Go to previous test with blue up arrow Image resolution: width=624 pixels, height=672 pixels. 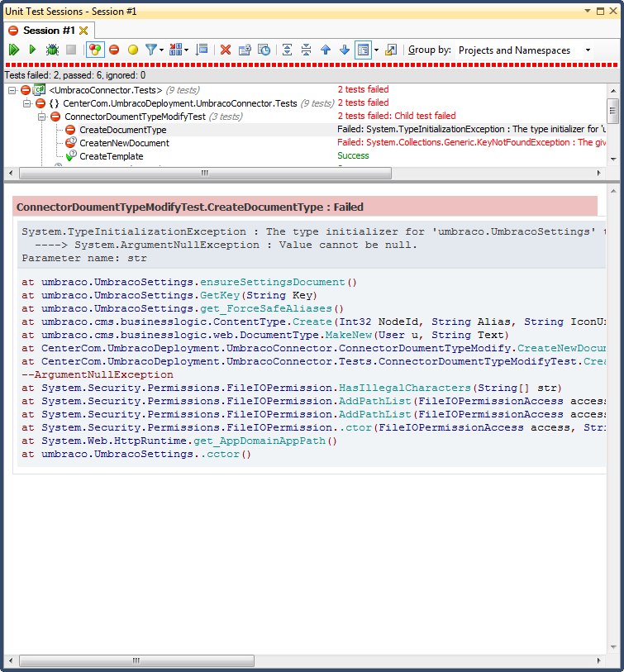tap(326, 50)
